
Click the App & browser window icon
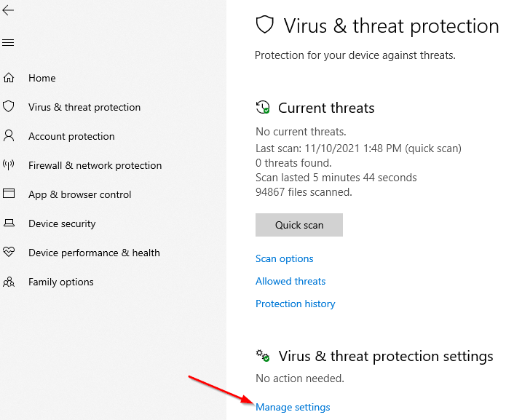[9, 194]
